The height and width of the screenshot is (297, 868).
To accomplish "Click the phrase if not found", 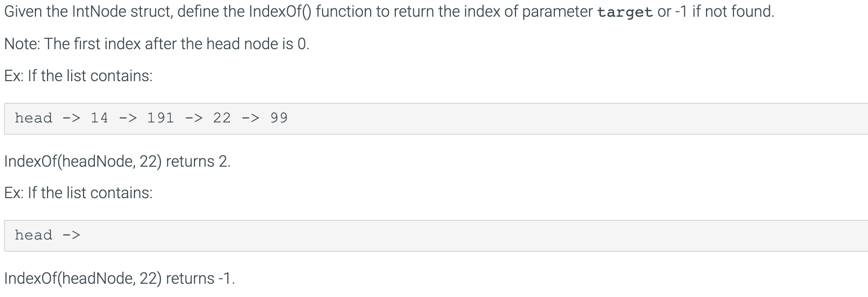I will tap(733, 11).
